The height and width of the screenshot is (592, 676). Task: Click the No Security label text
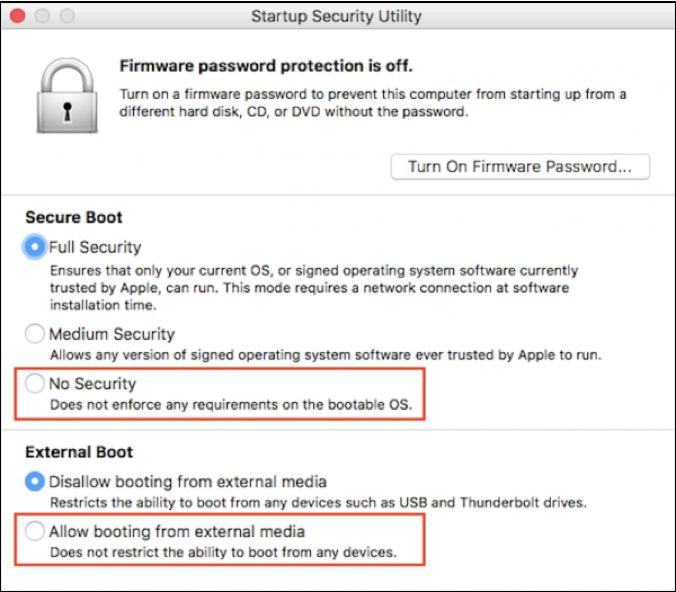click(x=93, y=384)
